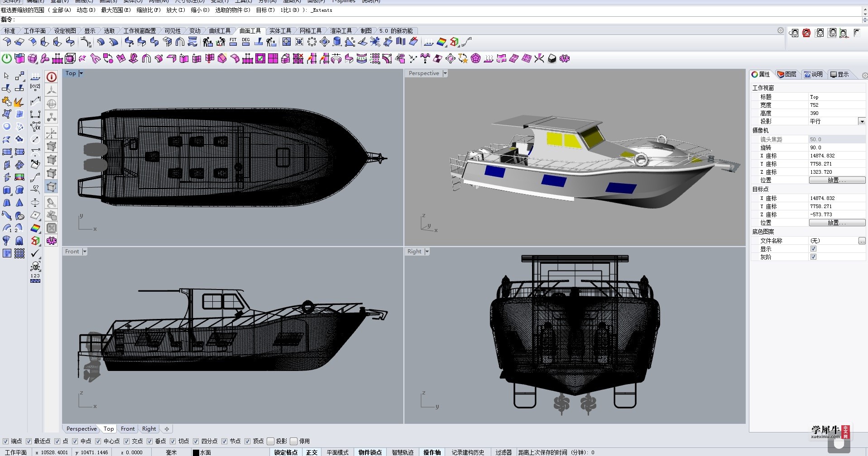Click the DEG change degree tool icon
This screenshot has width=868, height=456.
tap(246, 42)
